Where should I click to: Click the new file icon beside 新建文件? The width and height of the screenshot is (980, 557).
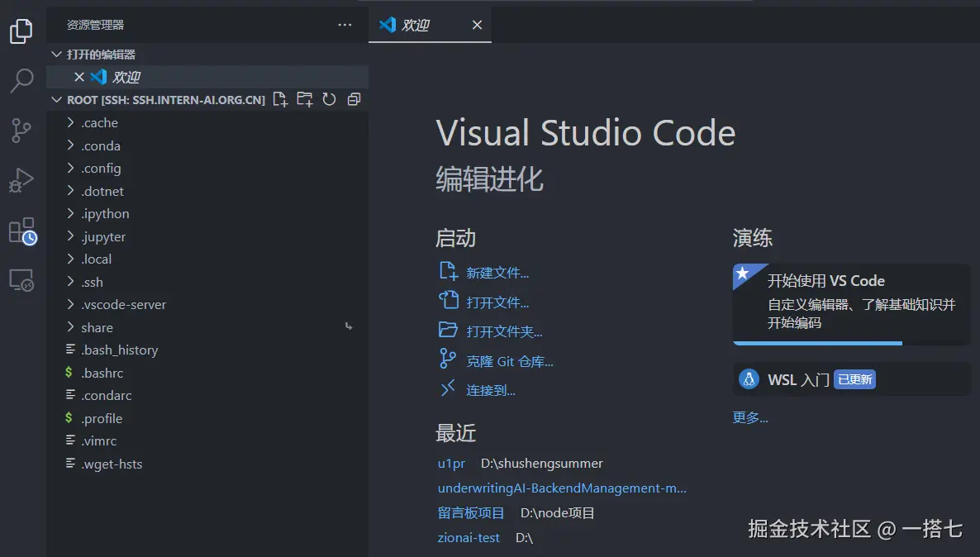point(448,271)
